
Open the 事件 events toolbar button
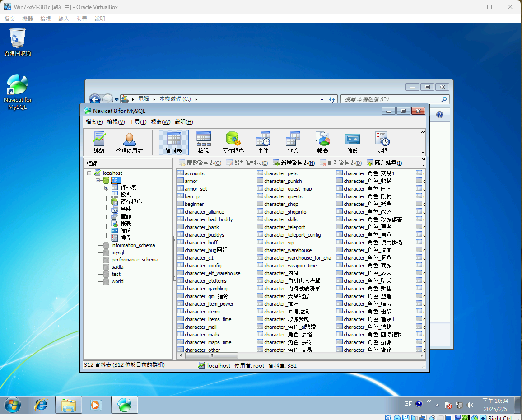(263, 143)
